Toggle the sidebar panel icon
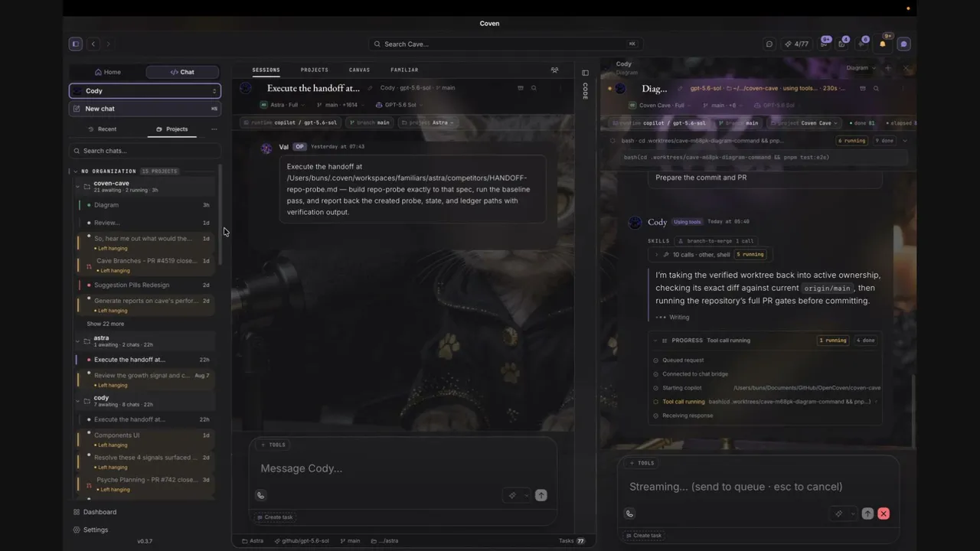 (x=75, y=44)
